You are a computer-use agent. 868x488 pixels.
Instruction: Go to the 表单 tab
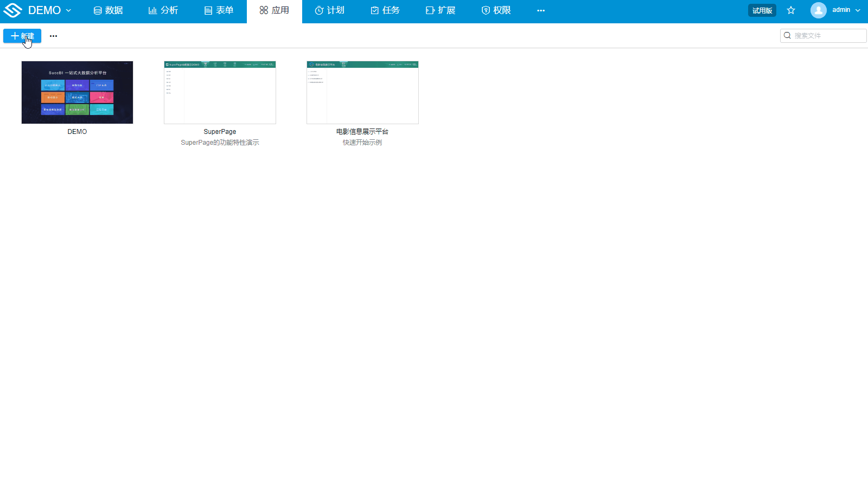(x=219, y=10)
